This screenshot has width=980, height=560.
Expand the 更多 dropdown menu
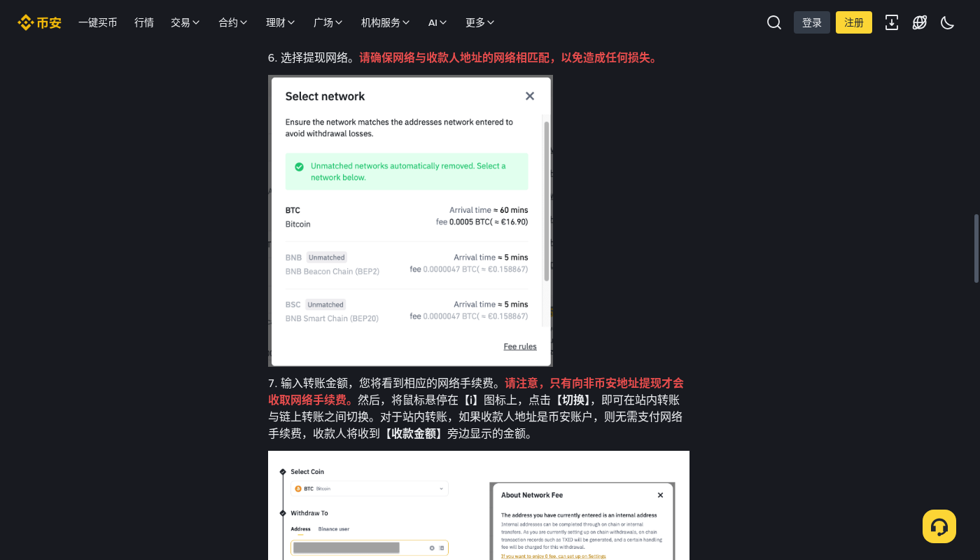pyautogui.click(x=480, y=22)
